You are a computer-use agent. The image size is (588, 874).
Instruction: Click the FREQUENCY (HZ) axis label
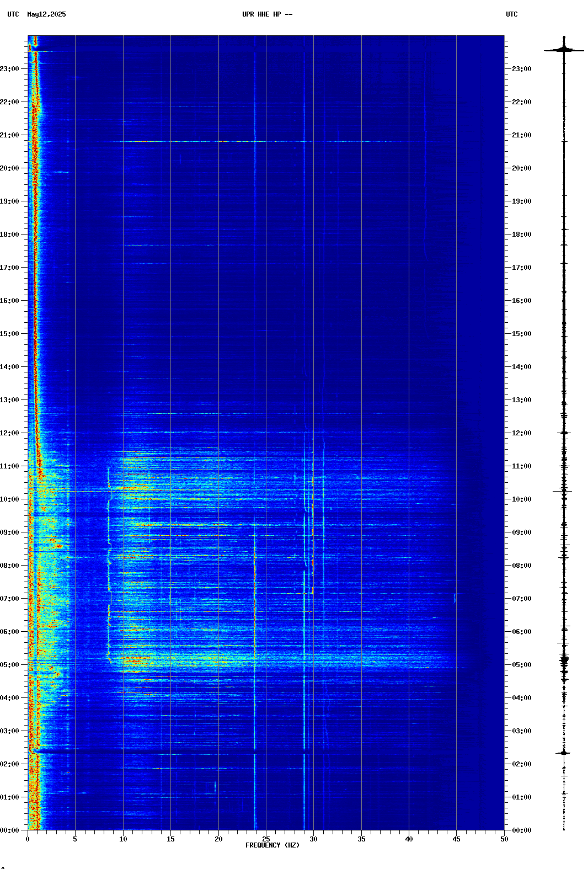click(x=272, y=845)
